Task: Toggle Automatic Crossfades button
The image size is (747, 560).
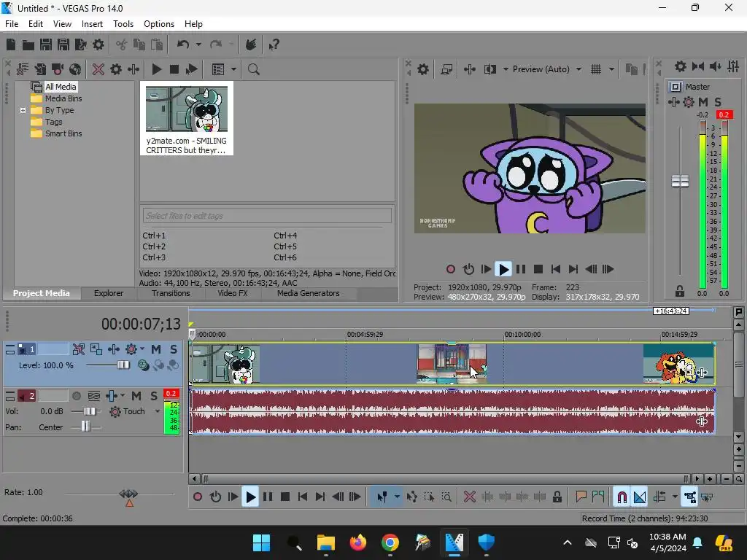Action: (640, 497)
